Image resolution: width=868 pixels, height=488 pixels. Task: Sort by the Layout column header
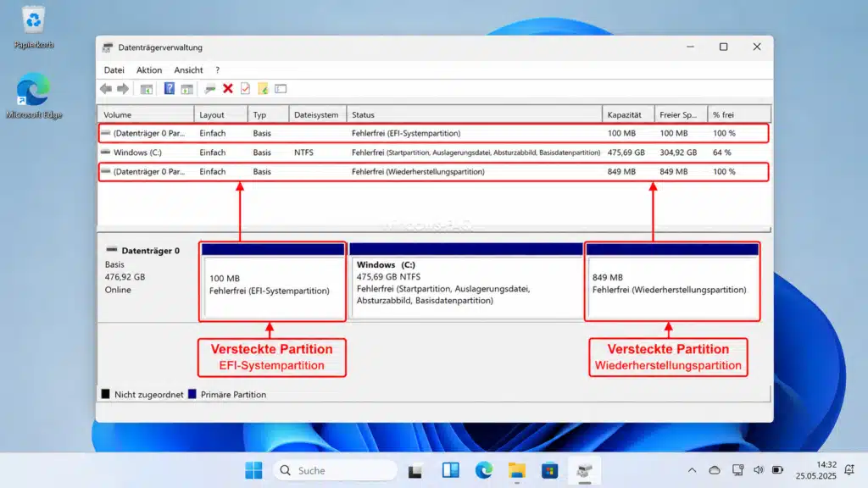(x=221, y=114)
